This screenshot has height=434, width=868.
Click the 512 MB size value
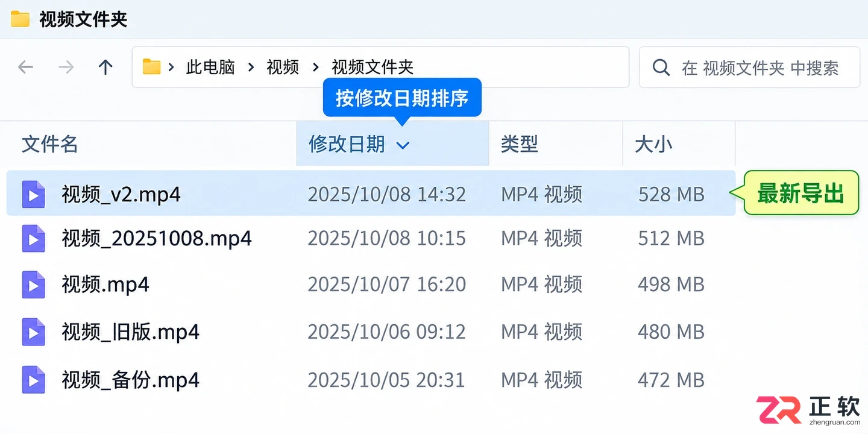coord(671,239)
